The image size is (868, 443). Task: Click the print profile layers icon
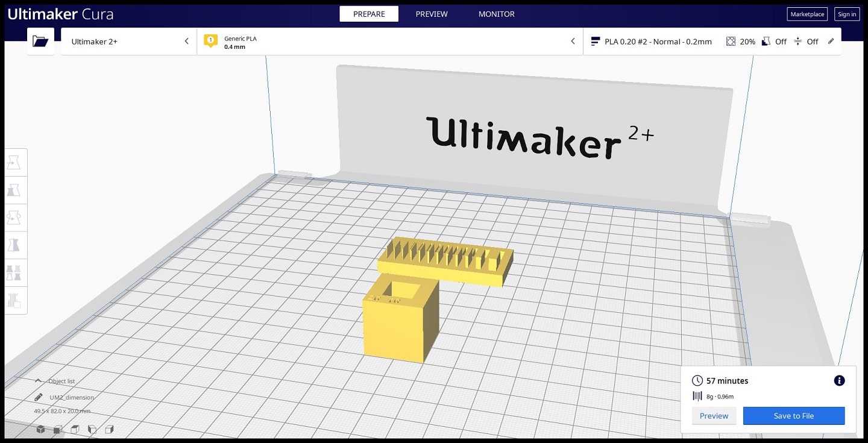[596, 42]
